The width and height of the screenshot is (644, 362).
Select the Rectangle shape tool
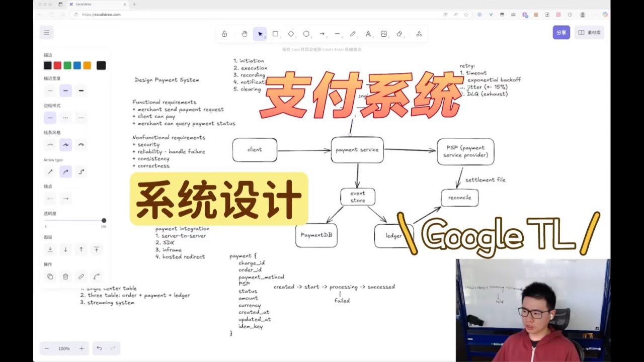coord(276,34)
